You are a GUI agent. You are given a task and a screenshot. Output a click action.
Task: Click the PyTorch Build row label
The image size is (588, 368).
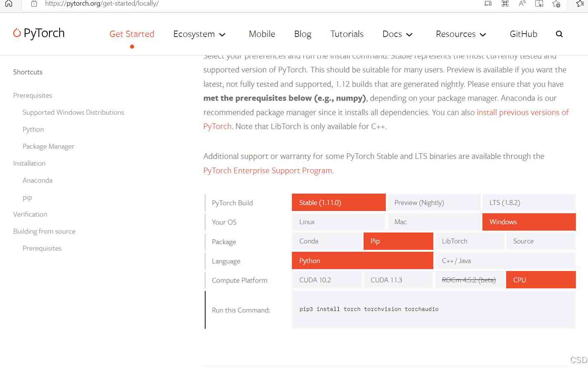[232, 203]
